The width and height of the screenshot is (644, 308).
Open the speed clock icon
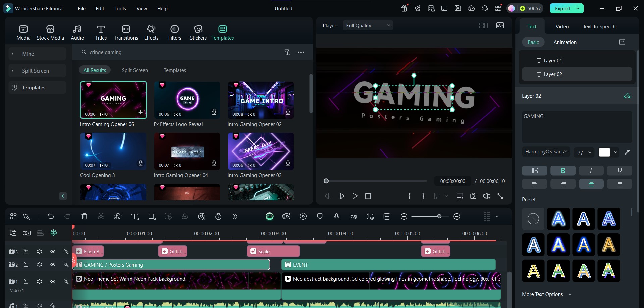[x=218, y=216]
